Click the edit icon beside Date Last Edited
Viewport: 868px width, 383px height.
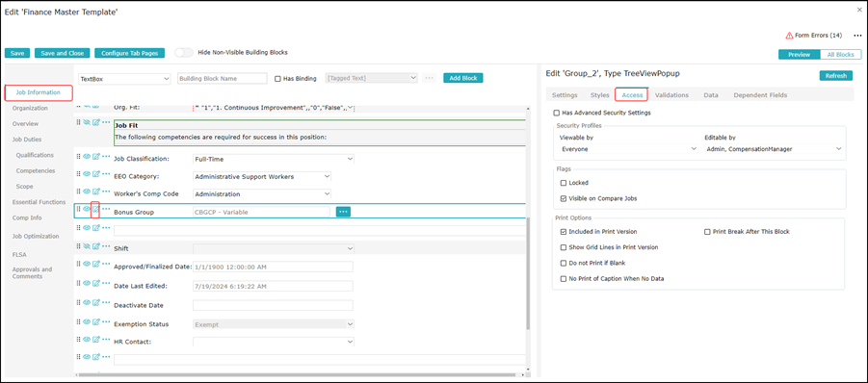95,284
